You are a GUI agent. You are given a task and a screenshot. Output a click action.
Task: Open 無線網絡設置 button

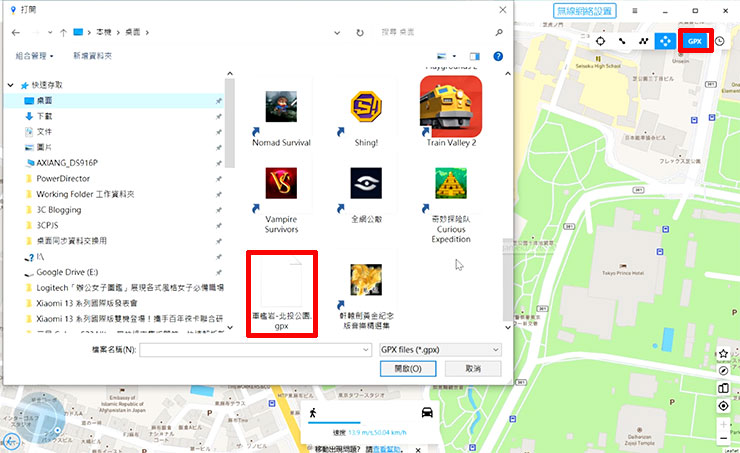[585, 10]
